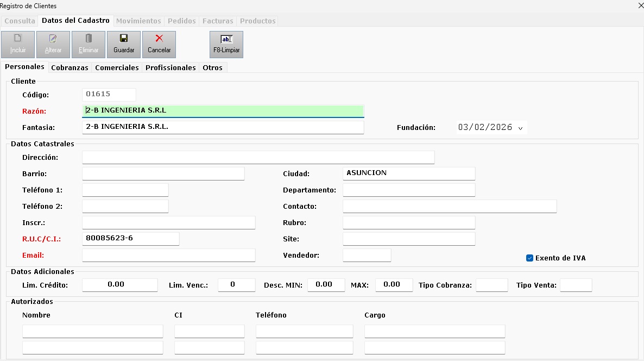Select the Pedidos tab
This screenshot has width=644, height=361.
click(181, 21)
